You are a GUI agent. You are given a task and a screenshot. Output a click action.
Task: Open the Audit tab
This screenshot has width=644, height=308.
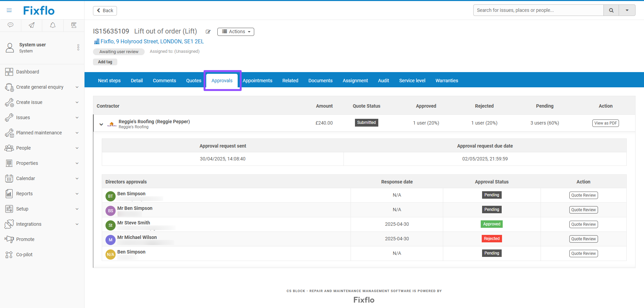point(383,81)
